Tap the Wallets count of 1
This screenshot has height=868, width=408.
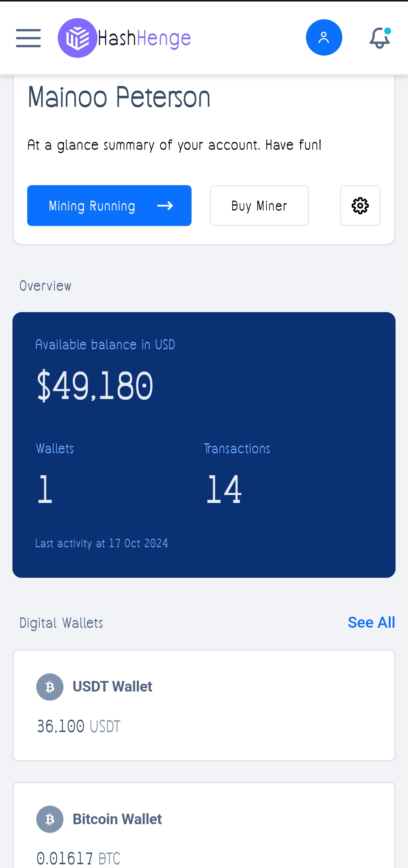[45, 490]
